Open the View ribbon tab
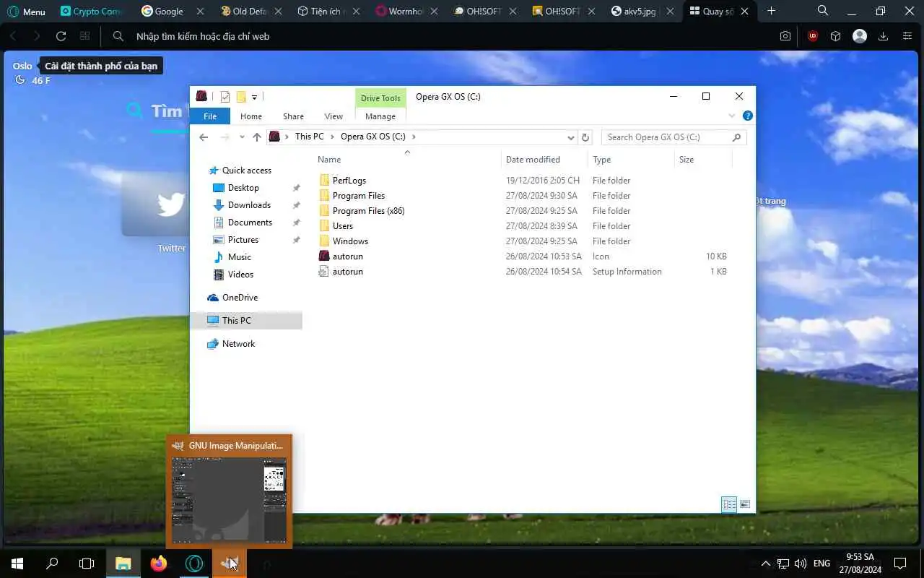Image resolution: width=924 pixels, height=578 pixels. (334, 116)
